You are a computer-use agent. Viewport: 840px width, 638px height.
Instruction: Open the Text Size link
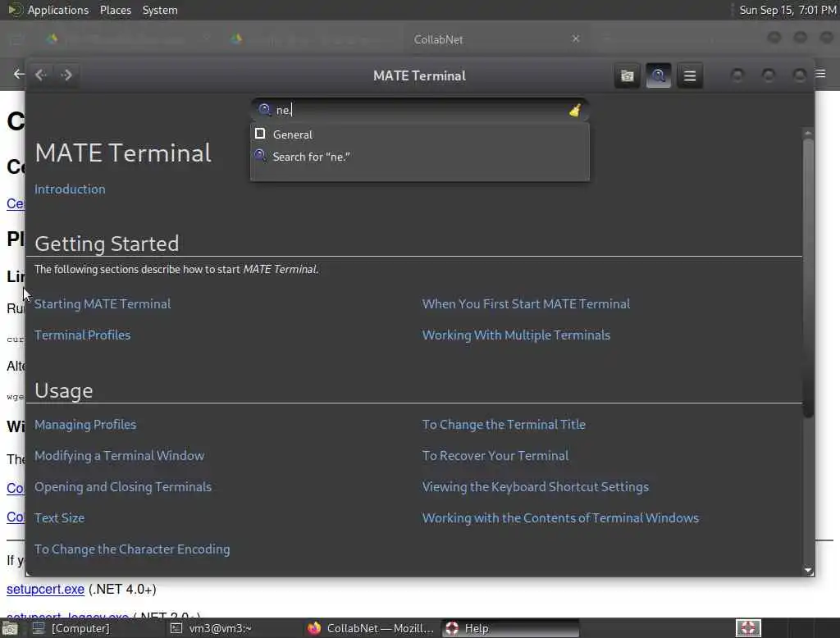point(59,517)
